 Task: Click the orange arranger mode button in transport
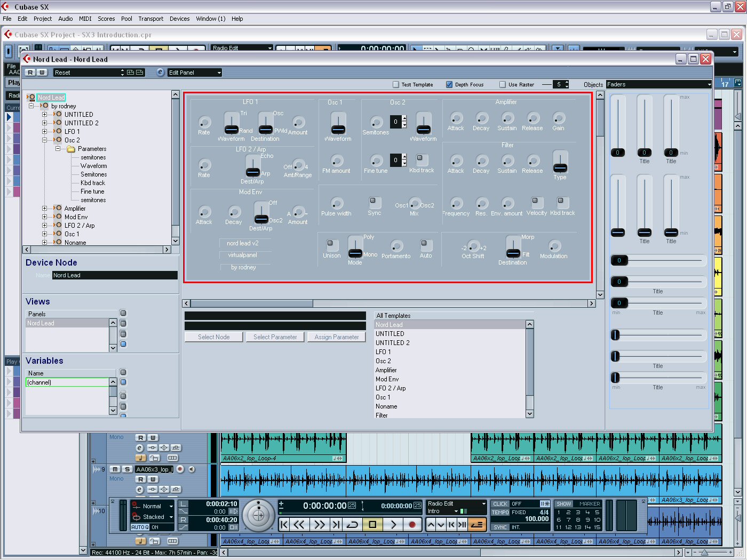click(x=476, y=524)
